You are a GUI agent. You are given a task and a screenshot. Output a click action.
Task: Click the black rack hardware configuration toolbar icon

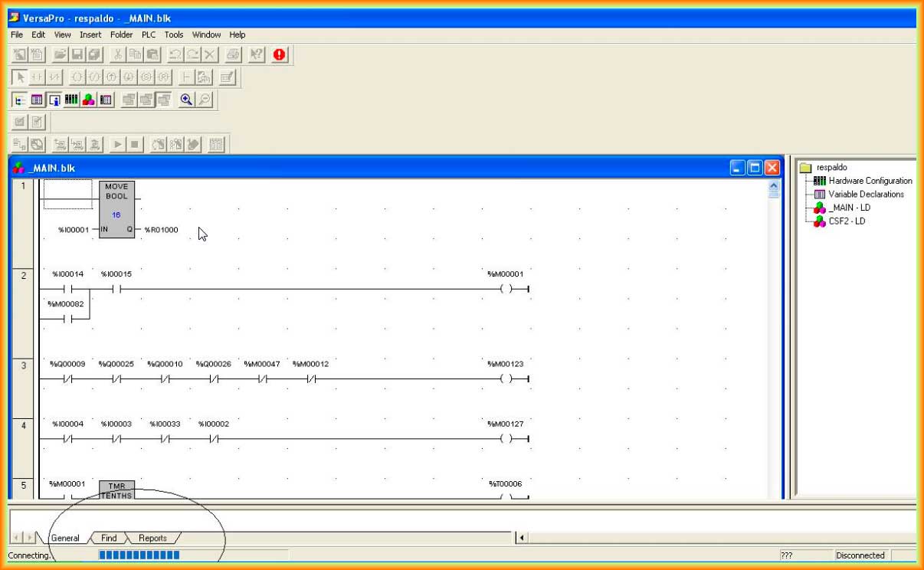coord(71,100)
